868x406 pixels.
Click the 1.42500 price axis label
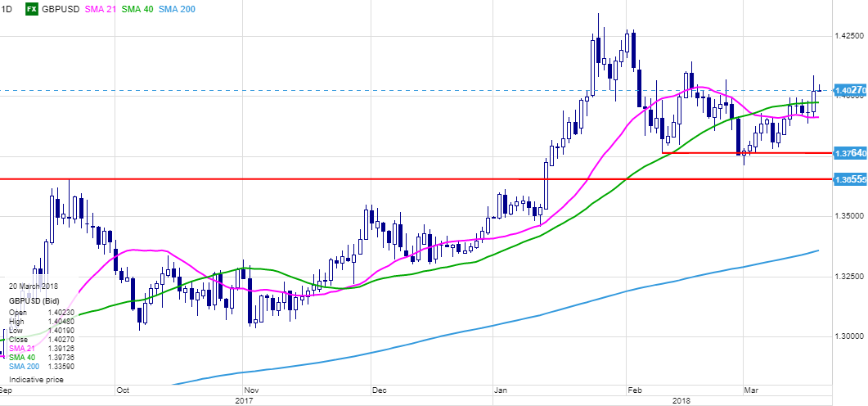pos(848,35)
